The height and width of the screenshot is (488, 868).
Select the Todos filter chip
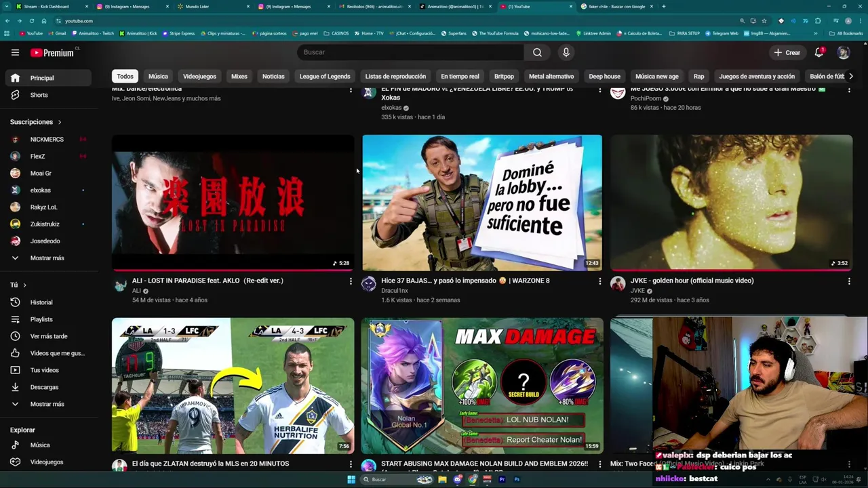coord(125,77)
